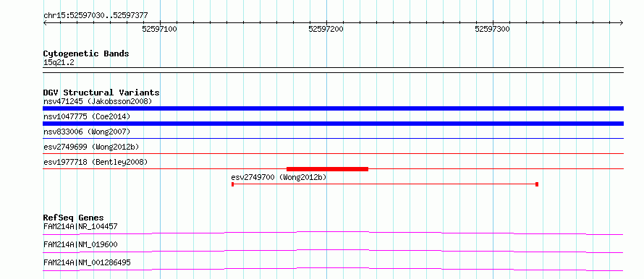Select the 52597100 ruler position label
The image size is (644, 279).
click(159, 29)
